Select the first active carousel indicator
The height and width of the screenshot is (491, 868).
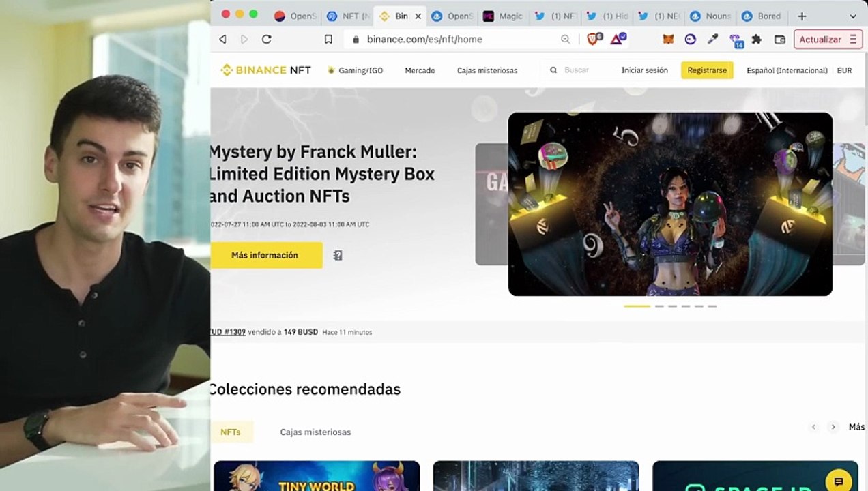637,306
